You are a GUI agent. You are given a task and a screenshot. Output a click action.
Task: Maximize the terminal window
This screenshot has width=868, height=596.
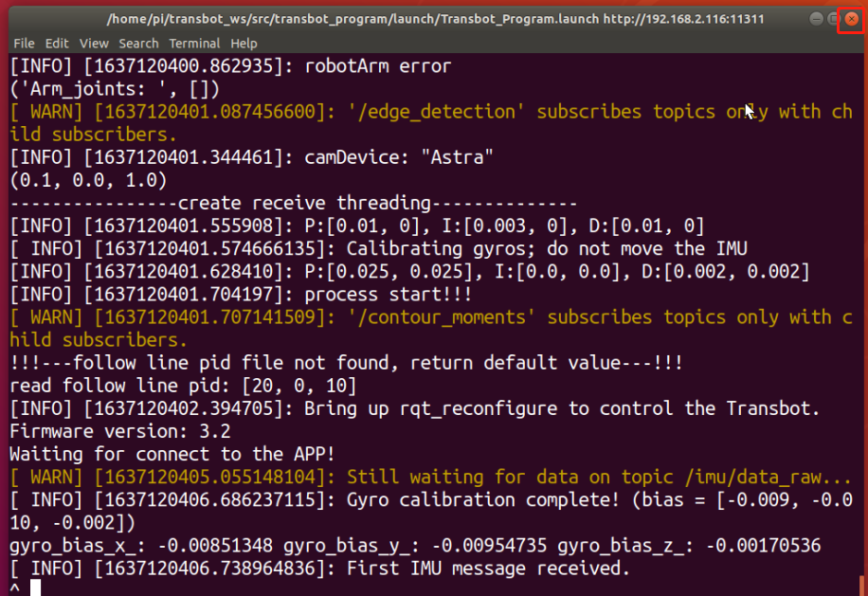833,19
